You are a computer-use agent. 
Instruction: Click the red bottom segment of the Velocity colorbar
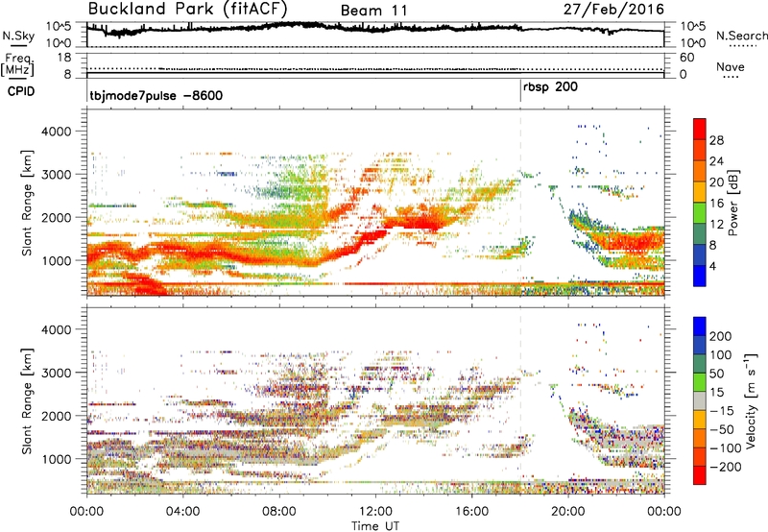[700, 475]
